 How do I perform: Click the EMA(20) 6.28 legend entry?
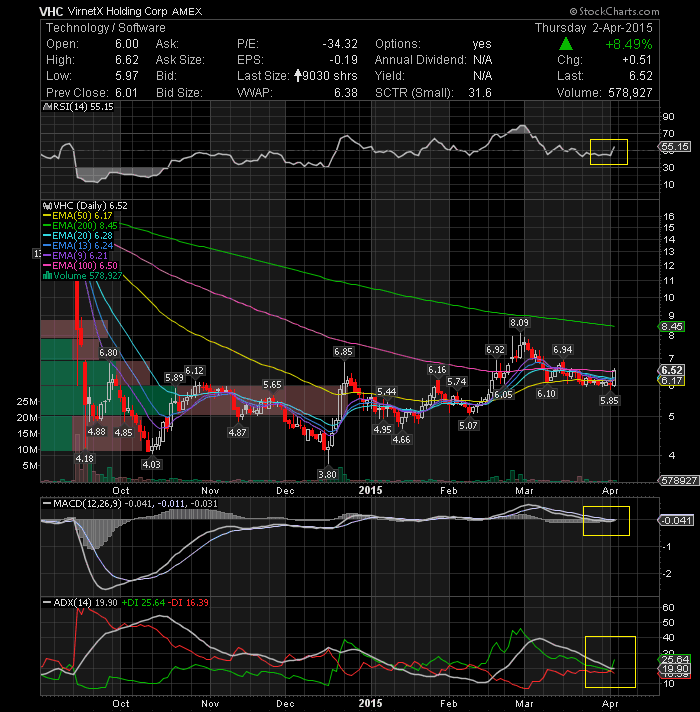click(78, 236)
